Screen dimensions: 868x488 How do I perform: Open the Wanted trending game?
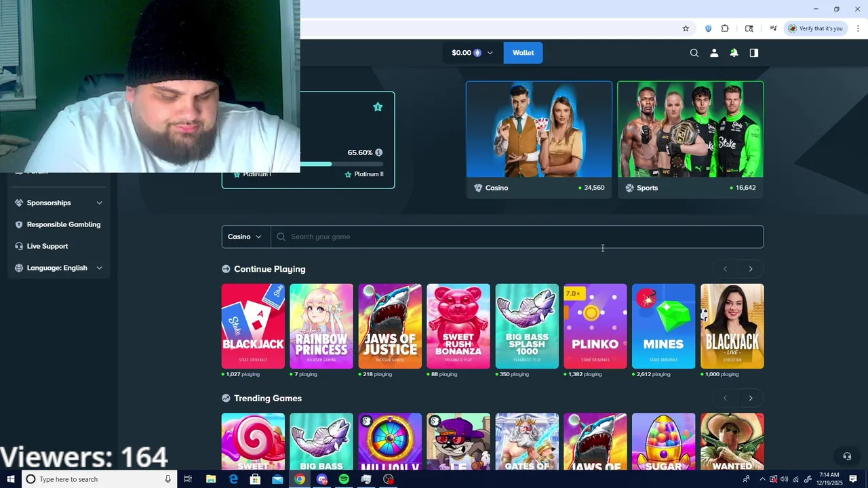[x=732, y=441]
